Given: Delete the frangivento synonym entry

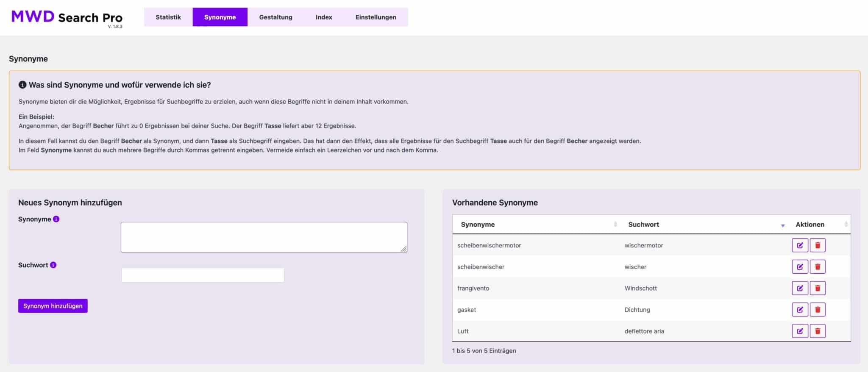Looking at the screenshot, I should (818, 288).
